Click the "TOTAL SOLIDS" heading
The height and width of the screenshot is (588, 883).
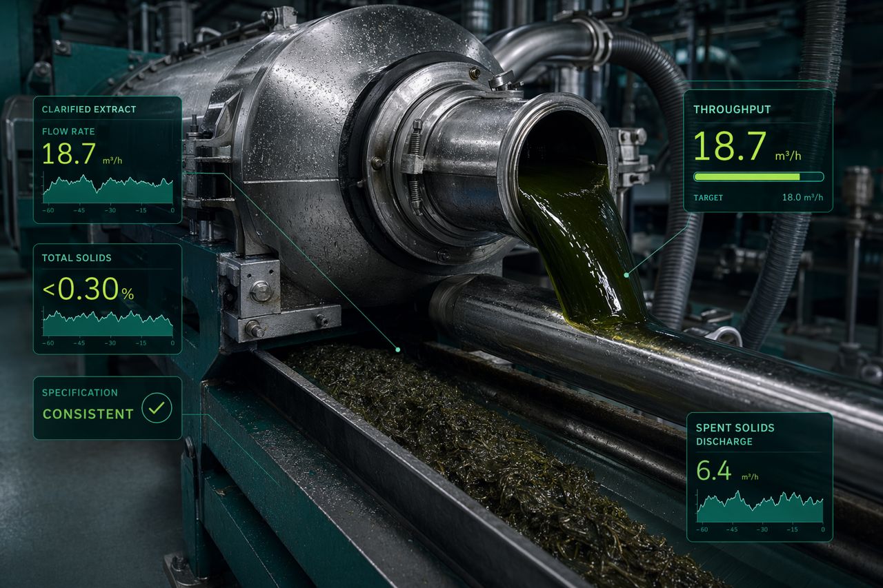77,258
